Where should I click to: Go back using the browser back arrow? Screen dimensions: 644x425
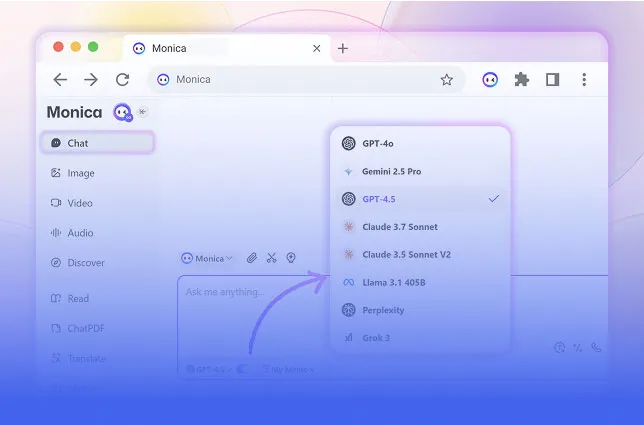pos(60,79)
